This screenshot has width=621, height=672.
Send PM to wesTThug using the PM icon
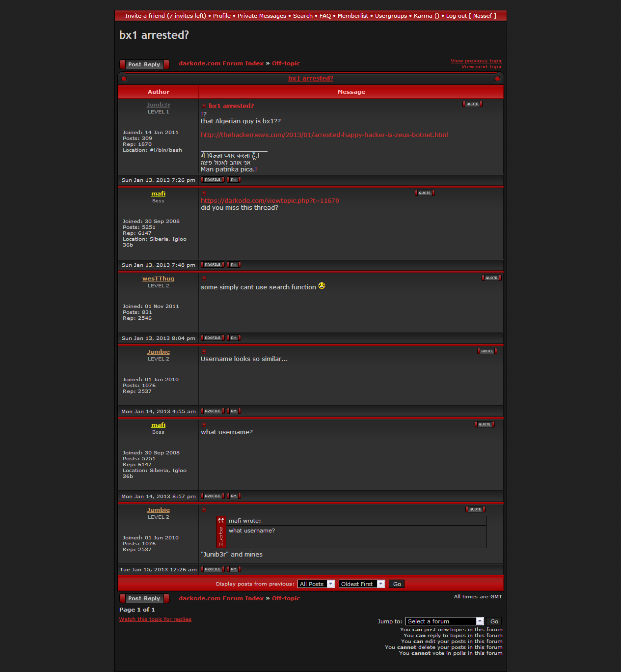point(234,338)
